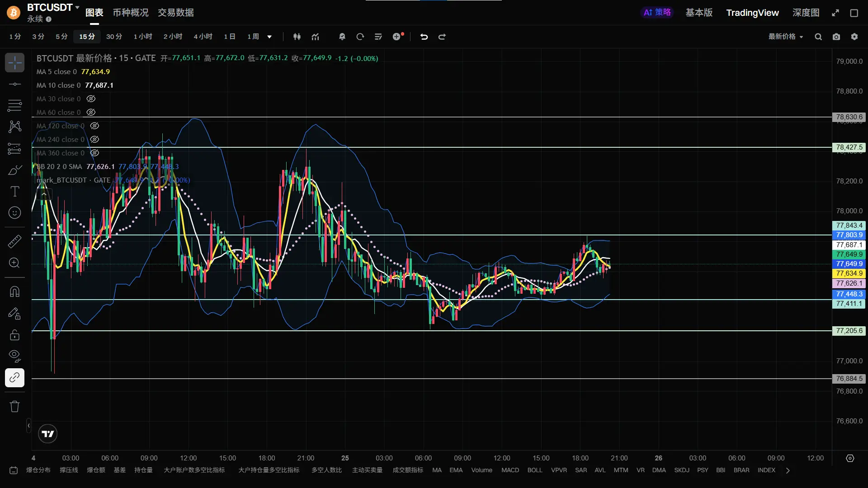Click the 78,427.5 price level label

click(849, 147)
